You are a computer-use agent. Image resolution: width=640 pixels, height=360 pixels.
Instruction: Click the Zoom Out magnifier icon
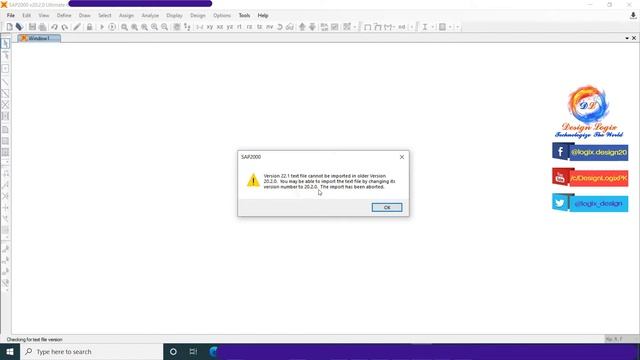coord(164,27)
